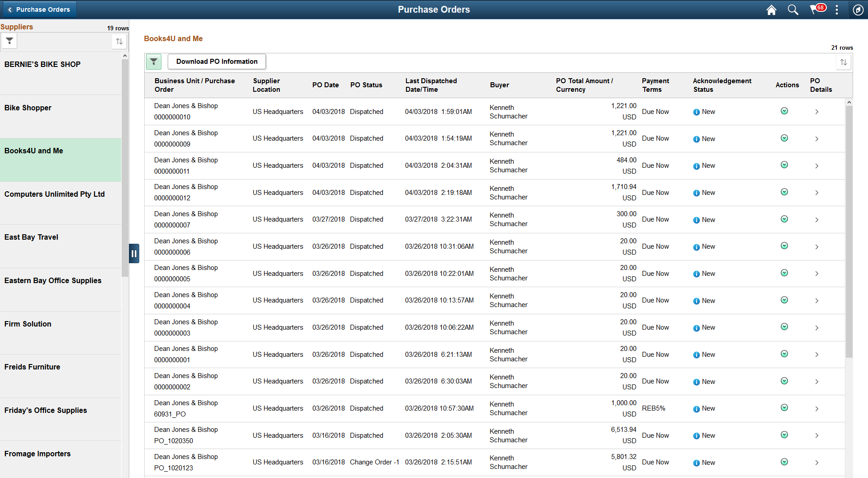
Task: Expand PO Details for order 0000000010
Action: click(817, 111)
